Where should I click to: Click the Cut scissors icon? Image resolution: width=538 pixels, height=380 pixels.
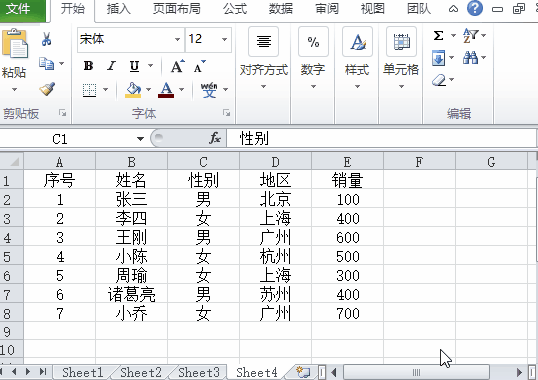pyautogui.click(x=46, y=39)
